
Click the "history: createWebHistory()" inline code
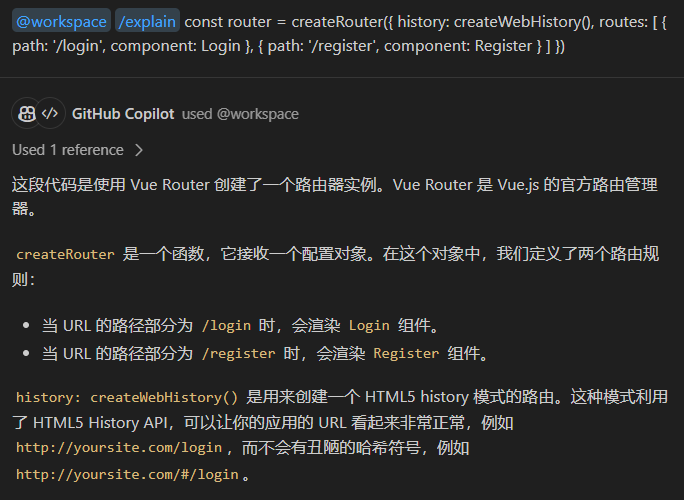tap(127, 397)
